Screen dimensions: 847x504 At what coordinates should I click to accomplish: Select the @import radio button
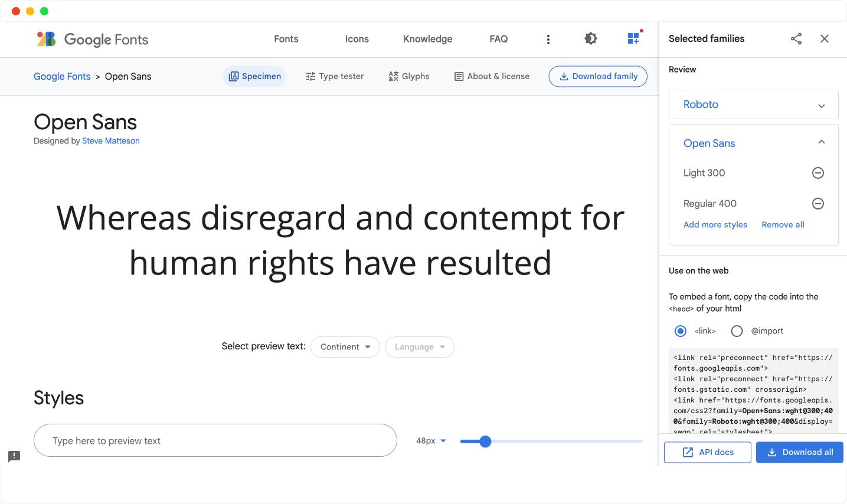pyautogui.click(x=737, y=331)
